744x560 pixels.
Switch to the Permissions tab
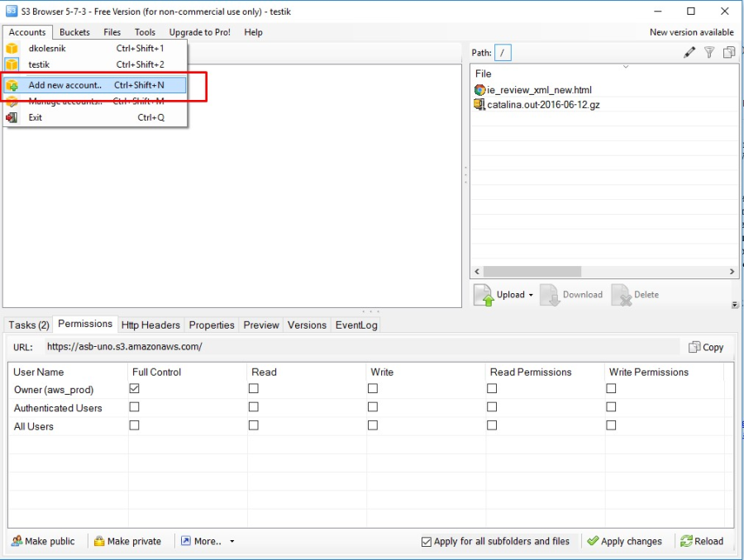coord(85,324)
